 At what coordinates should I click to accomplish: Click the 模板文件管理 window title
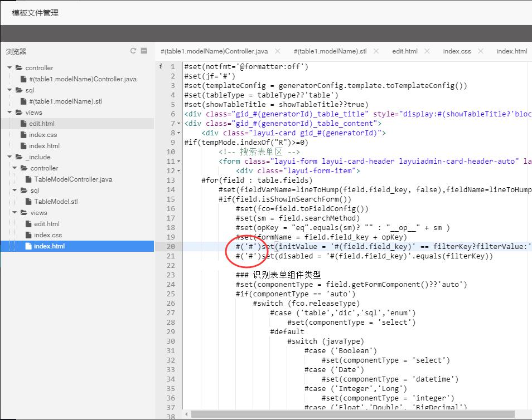coord(35,13)
